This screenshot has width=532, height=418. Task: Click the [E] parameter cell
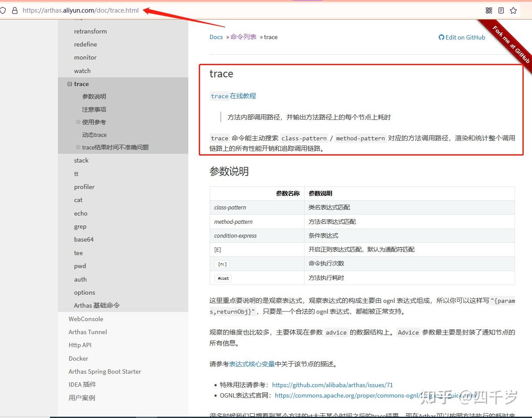(257, 249)
